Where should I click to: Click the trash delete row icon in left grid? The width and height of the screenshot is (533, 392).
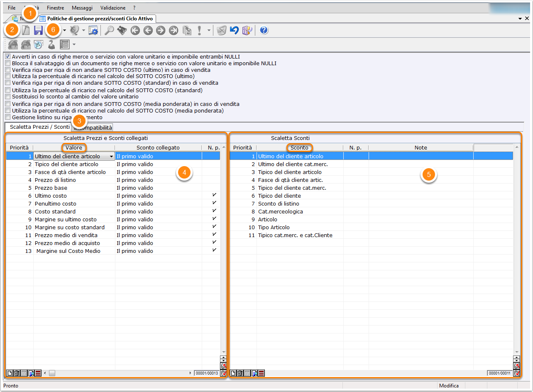point(17,373)
